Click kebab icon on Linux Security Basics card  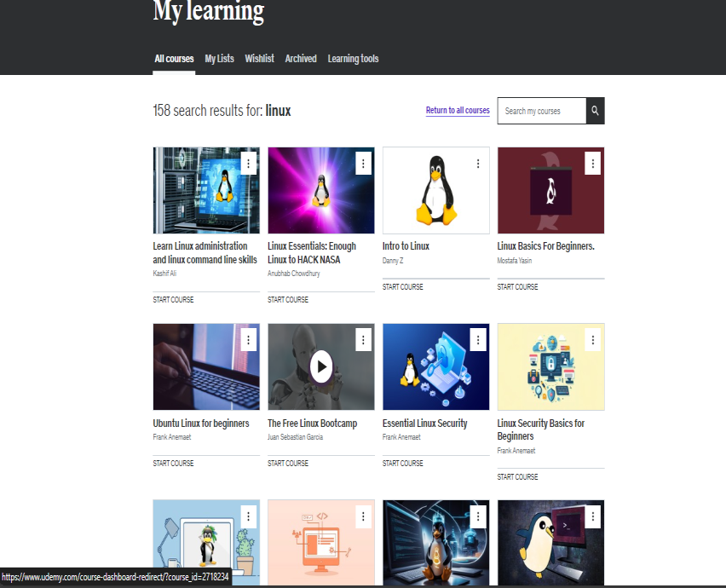(593, 340)
